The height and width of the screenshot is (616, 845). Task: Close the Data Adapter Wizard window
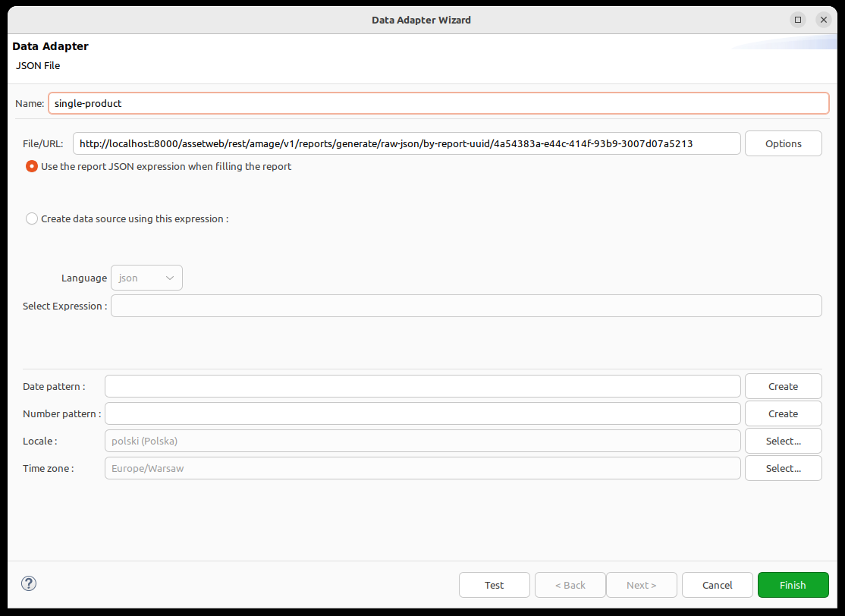click(x=823, y=20)
